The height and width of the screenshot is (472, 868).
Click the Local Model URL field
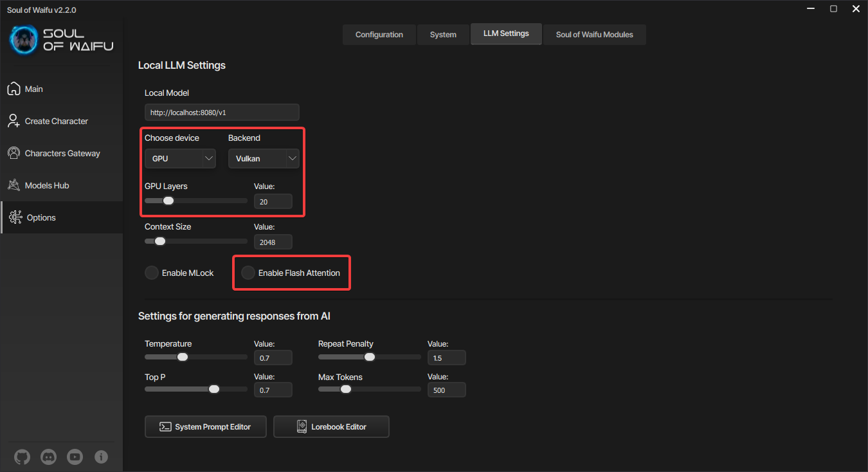point(222,113)
